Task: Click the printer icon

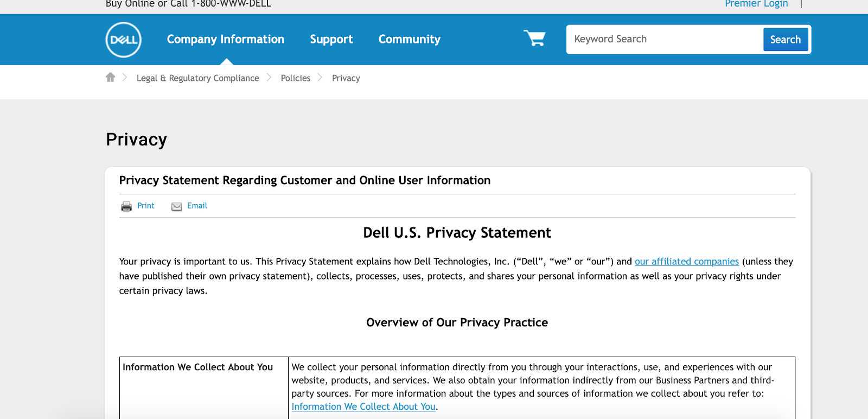Action: point(126,206)
